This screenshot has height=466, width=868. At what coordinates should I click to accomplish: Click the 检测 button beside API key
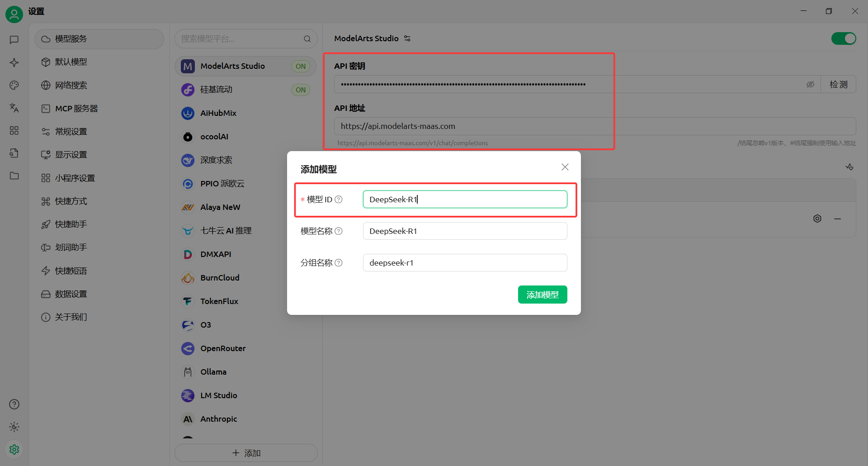838,85
